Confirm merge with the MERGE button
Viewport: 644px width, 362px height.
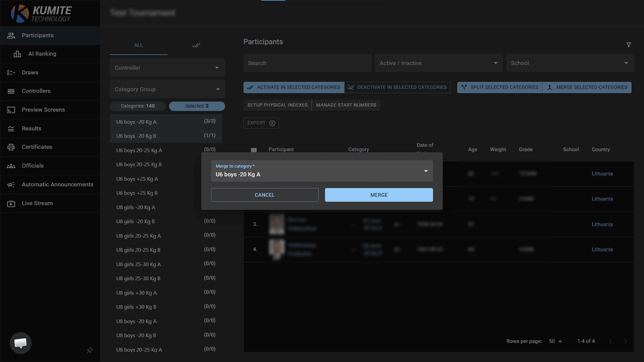(379, 195)
